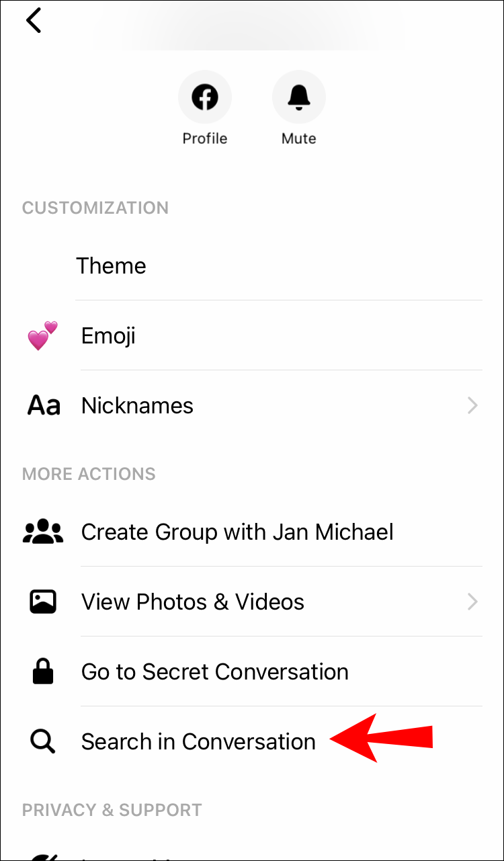Tap the Profile text label

click(x=205, y=138)
